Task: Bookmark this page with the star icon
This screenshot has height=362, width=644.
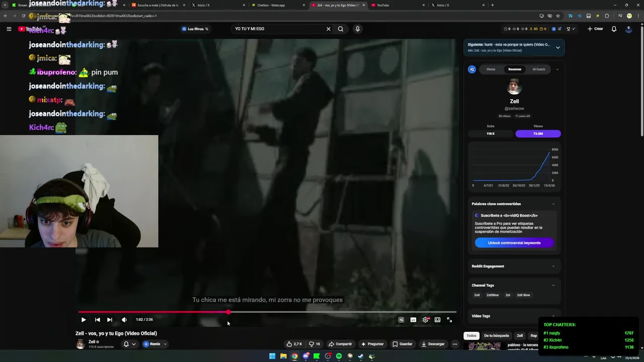Action: pos(558,16)
